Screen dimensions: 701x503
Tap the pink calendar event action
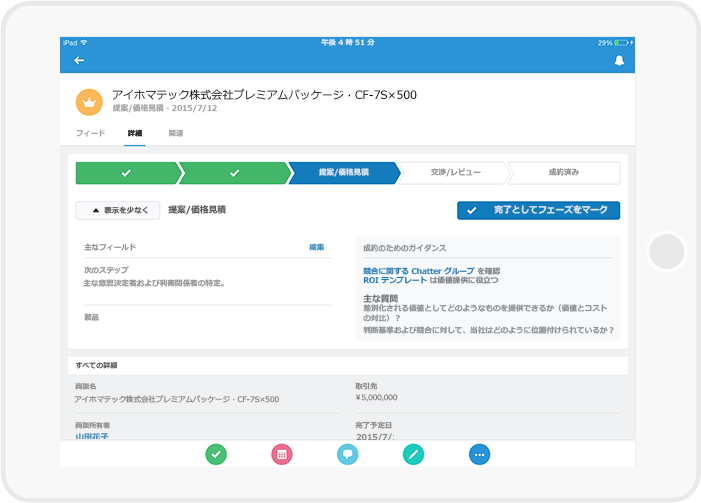282,454
